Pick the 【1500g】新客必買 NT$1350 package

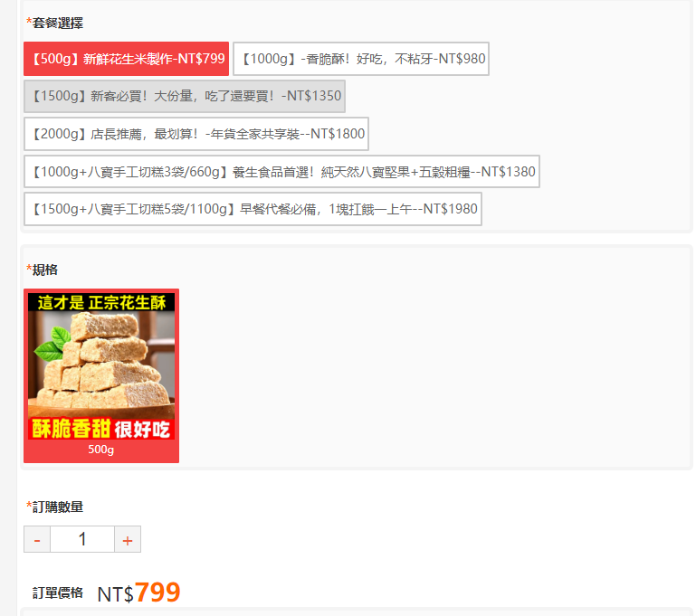[185, 96]
